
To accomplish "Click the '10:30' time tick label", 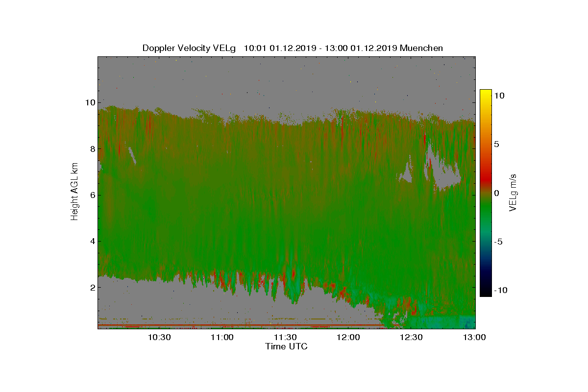I will click(159, 337).
